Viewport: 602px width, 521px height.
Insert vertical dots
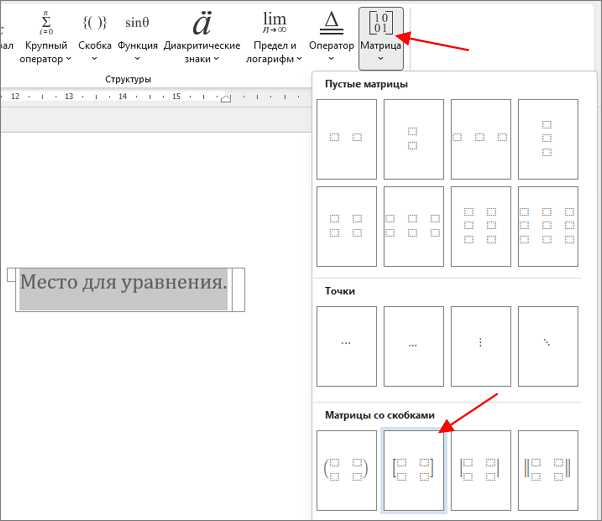[481, 346]
